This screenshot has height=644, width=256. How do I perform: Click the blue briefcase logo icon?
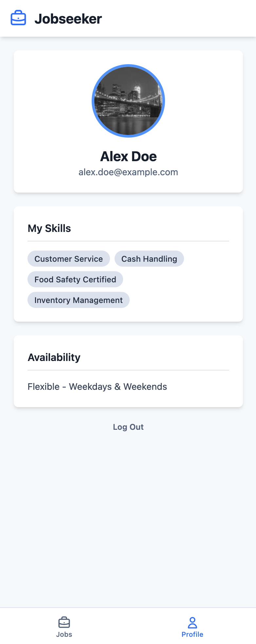(x=18, y=18)
